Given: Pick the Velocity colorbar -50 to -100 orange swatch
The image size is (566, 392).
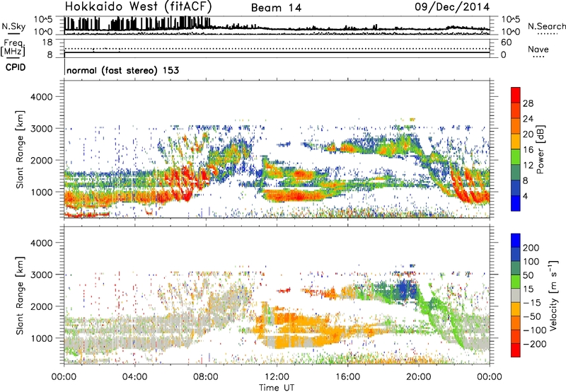Looking at the screenshot, I should [x=516, y=323].
